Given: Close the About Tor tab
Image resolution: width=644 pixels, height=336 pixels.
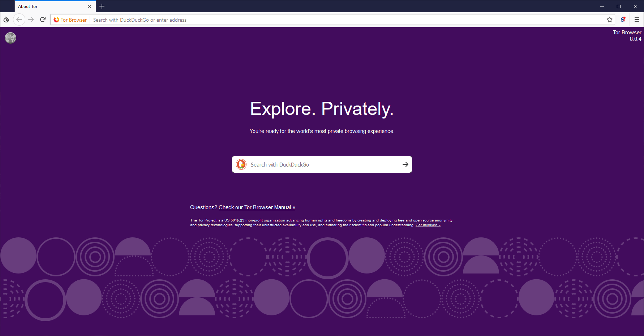Looking at the screenshot, I should click(x=90, y=7).
